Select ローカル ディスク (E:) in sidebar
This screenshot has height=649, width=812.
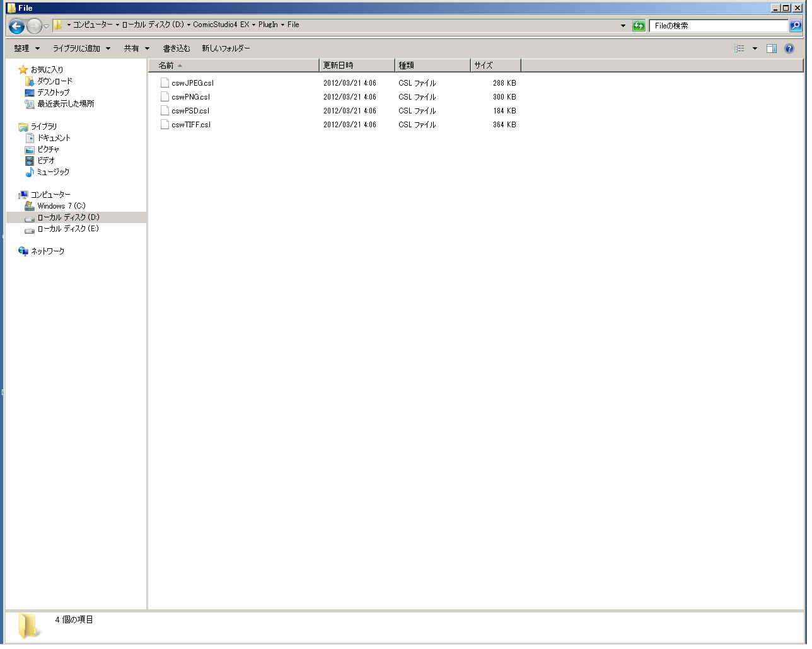click(x=67, y=229)
